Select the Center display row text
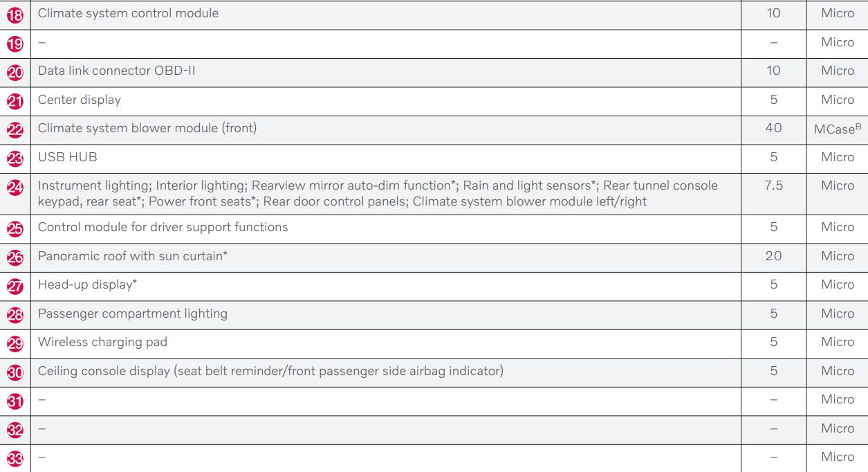The width and height of the screenshot is (868, 472). [x=79, y=100]
